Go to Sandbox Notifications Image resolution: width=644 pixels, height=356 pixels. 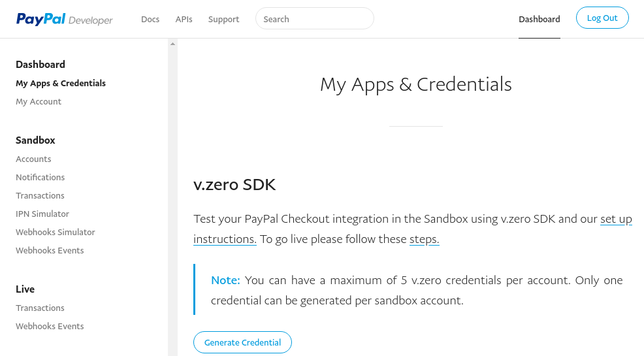point(40,178)
